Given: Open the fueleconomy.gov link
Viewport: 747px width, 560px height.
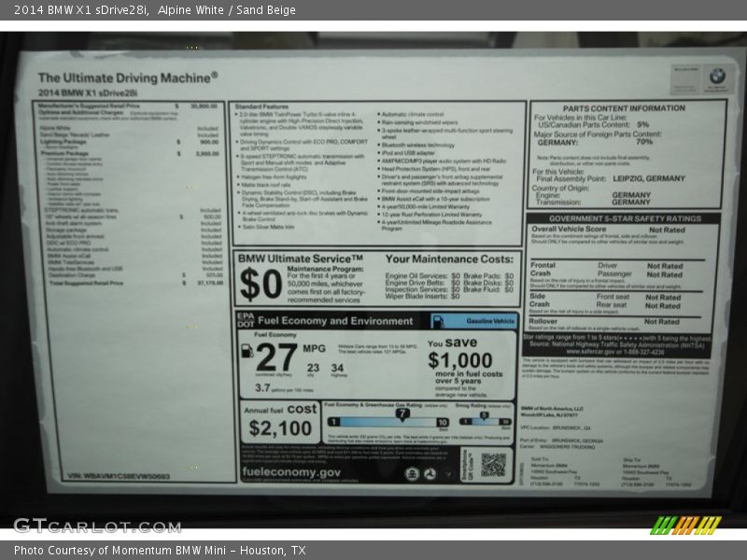Looking at the screenshot, I should 291,472.
